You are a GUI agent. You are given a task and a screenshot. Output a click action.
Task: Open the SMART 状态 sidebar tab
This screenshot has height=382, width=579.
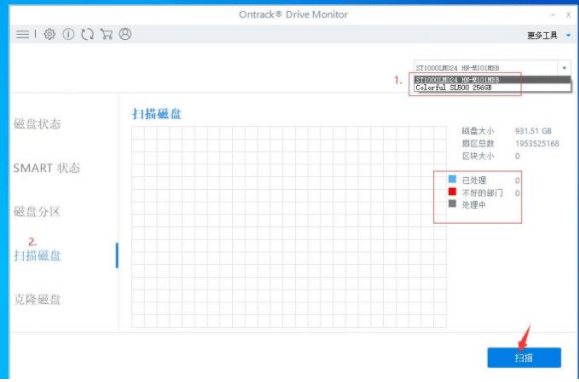[47, 168]
